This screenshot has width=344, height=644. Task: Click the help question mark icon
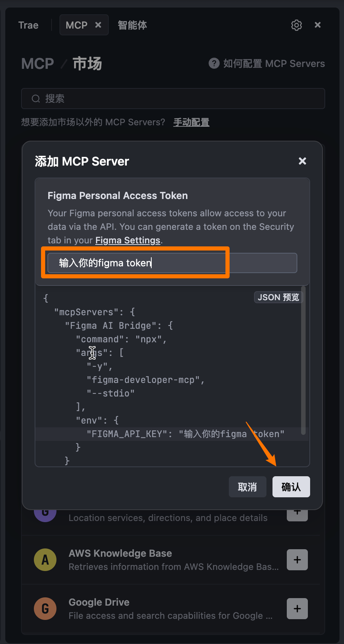click(x=214, y=63)
